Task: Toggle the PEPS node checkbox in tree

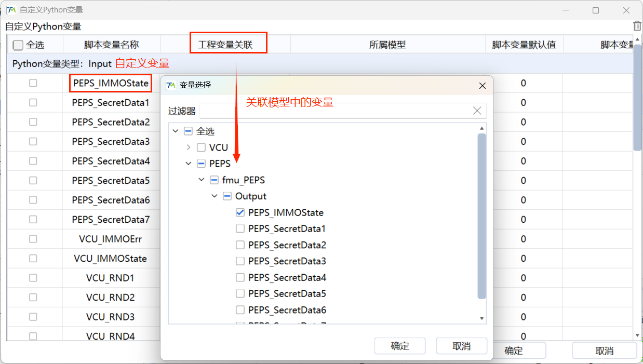Action: pos(201,164)
